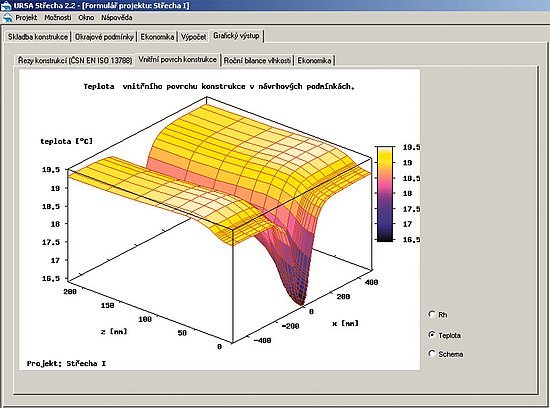Viewport: 550px width, 408px height.
Task: Show the Roční bilance vlhkosti subtab
Action: tap(257, 60)
